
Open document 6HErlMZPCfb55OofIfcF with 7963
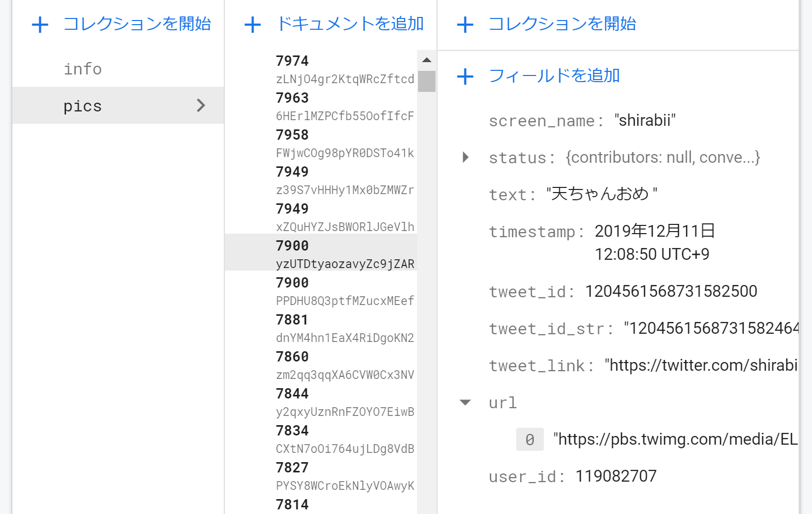[321, 106]
